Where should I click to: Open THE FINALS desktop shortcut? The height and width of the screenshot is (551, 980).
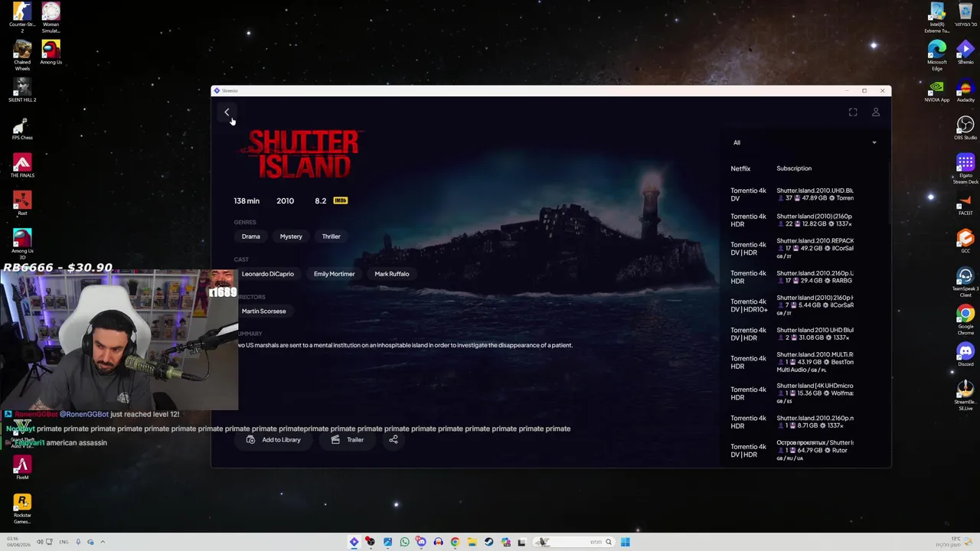[x=22, y=166]
